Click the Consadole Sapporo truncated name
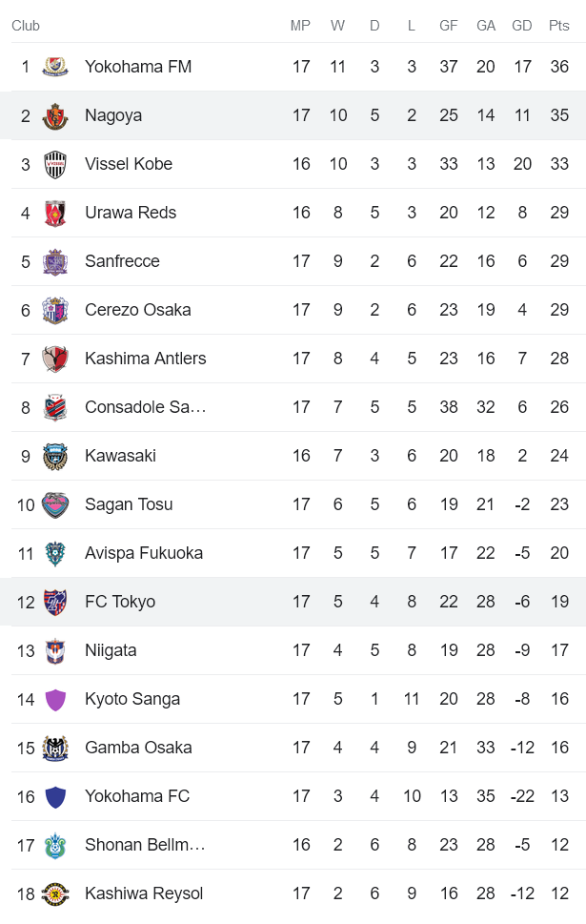Viewport: 586px width, 924px height. coord(143,407)
